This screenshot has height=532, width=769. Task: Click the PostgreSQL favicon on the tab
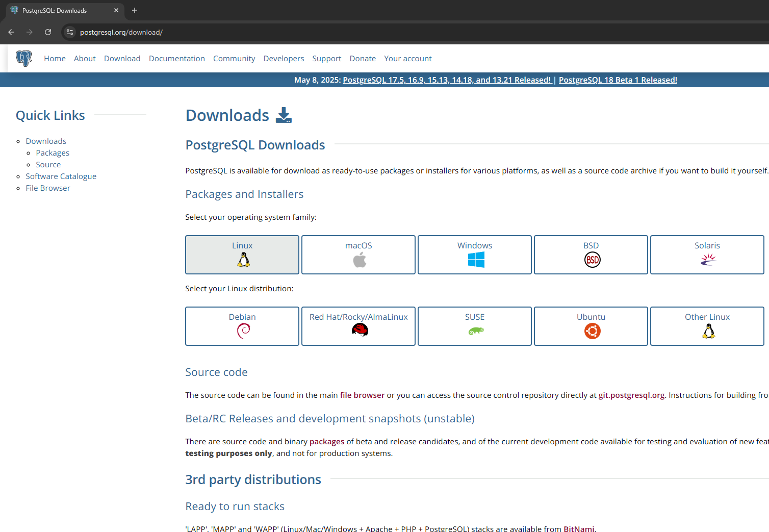(14, 10)
